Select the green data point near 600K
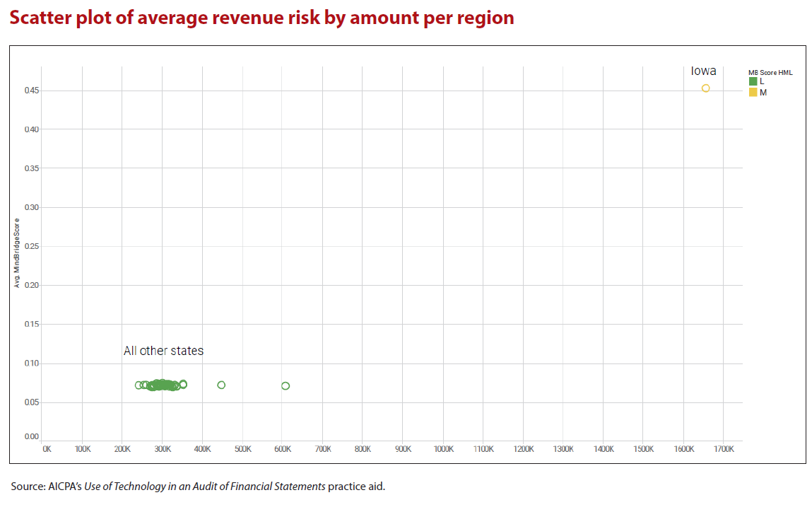Screen dimensions: 812x512 [286, 386]
